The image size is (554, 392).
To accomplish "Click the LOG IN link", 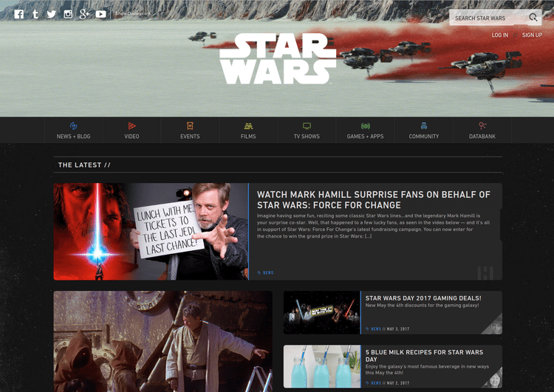I will pyautogui.click(x=500, y=35).
